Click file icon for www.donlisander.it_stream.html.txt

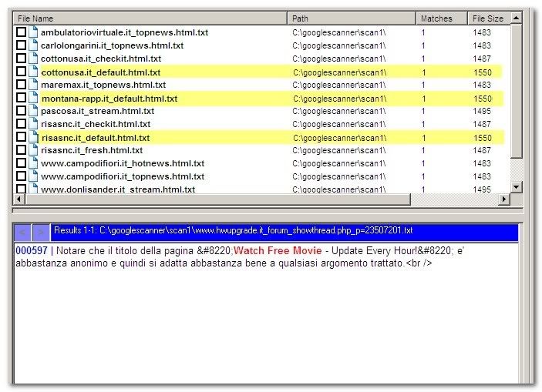pyautogui.click(x=33, y=189)
